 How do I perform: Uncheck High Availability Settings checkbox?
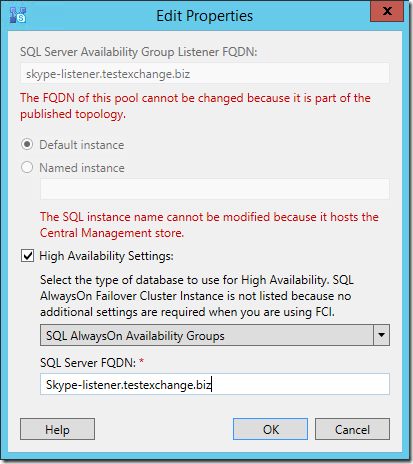tap(27, 256)
